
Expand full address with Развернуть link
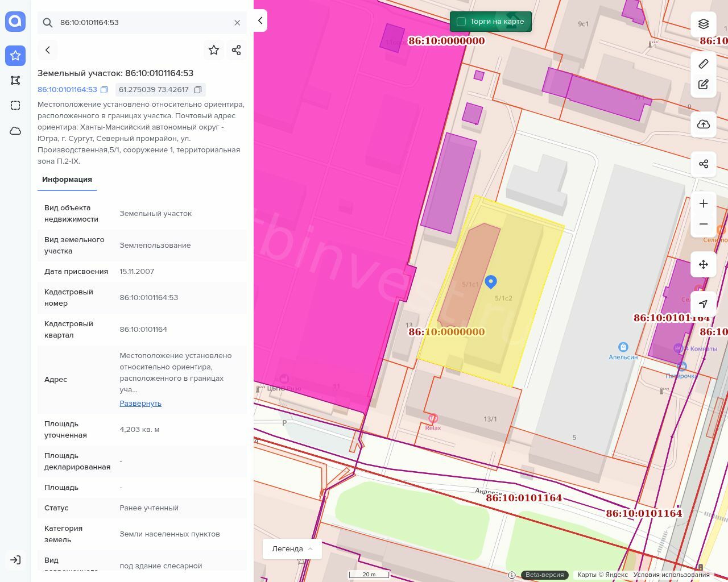click(x=140, y=404)
